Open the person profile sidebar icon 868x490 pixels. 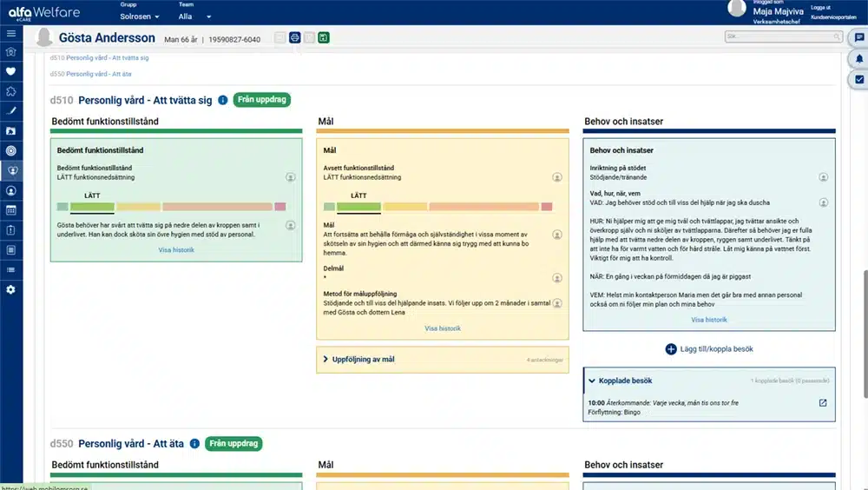pyautogui.click(x=11, y=190)
